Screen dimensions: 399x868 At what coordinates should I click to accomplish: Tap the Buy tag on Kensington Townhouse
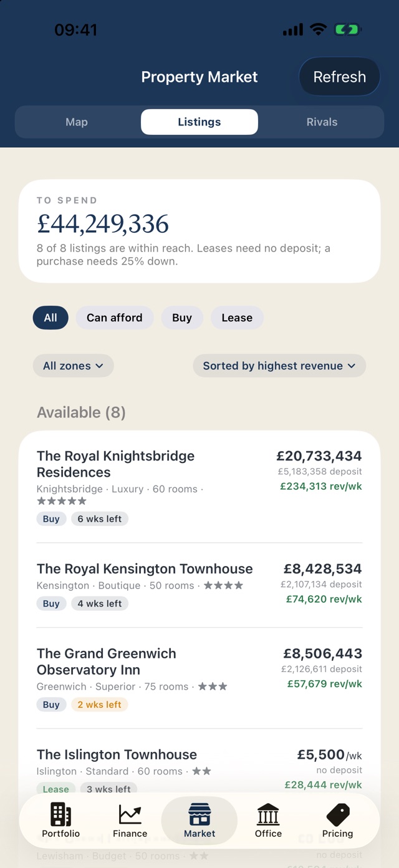52,603
